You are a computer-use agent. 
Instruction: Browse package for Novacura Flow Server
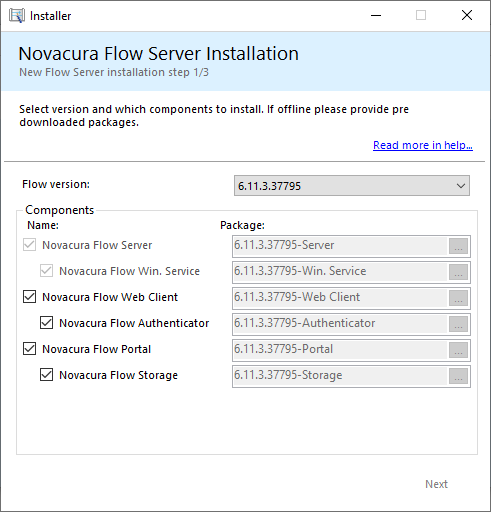(x=458, y=246)
